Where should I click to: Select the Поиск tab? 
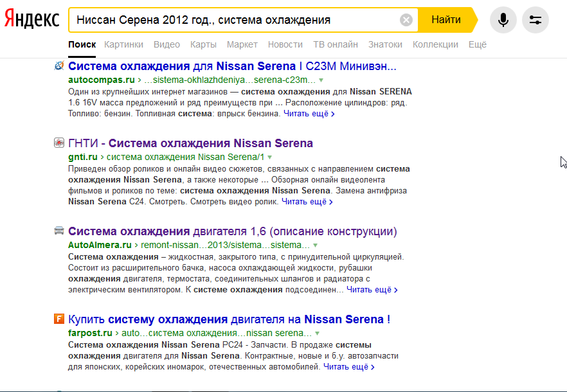pos(82,44)
